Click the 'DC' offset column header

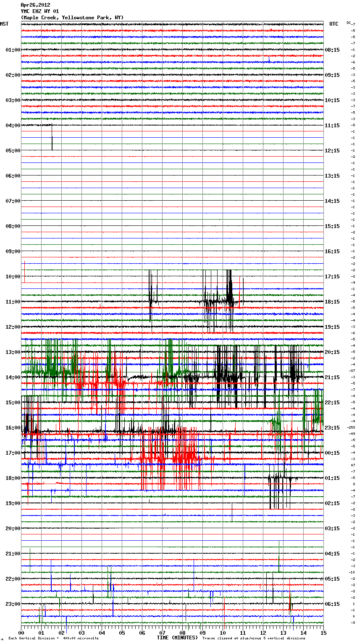pyautogui.click(x=349, y=23)
